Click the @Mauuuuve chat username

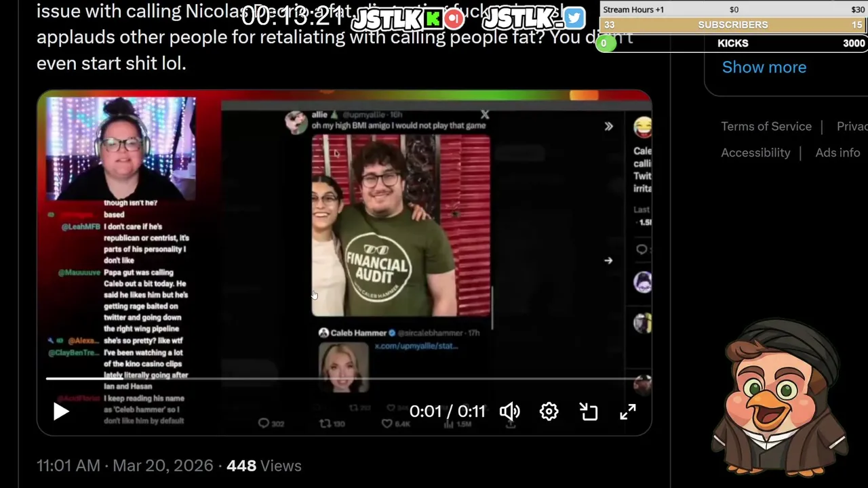point(79,272)
